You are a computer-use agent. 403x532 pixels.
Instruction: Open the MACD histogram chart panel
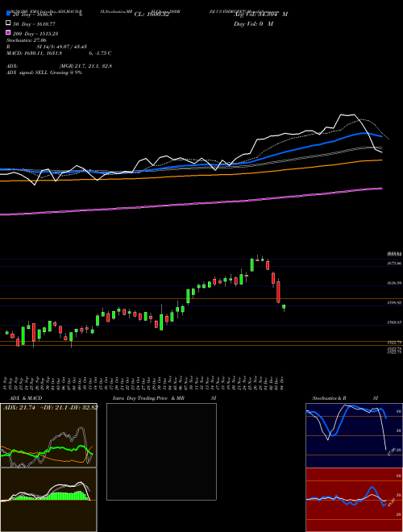(48, 500)
